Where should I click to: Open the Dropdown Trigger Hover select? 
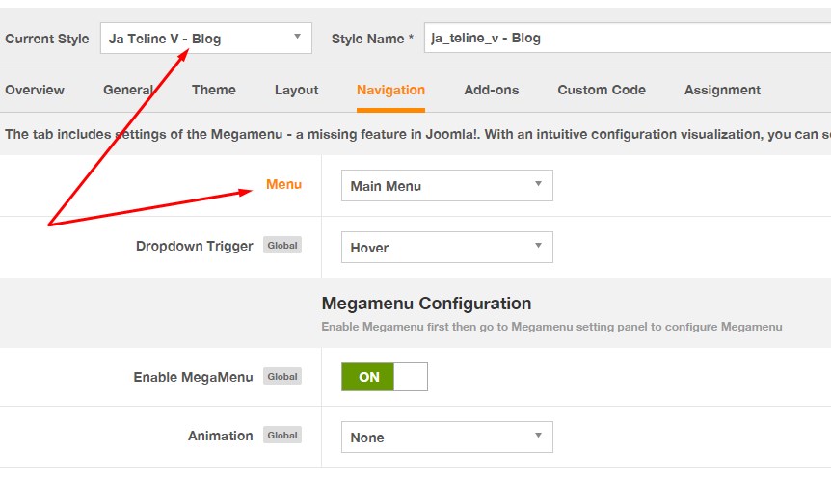[446, 247]
